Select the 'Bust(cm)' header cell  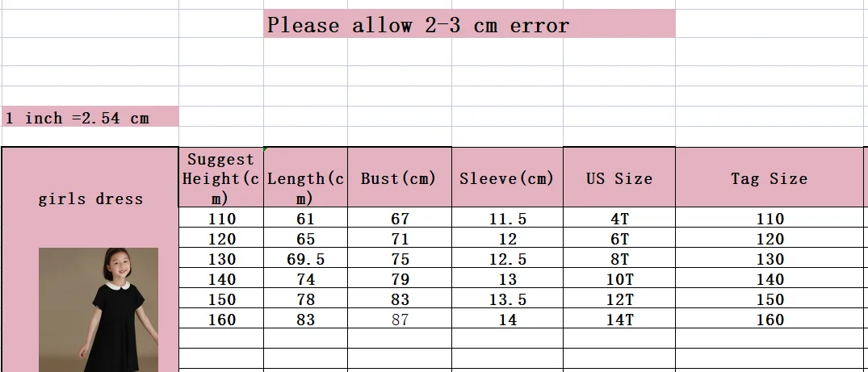(x=399, y=178)
